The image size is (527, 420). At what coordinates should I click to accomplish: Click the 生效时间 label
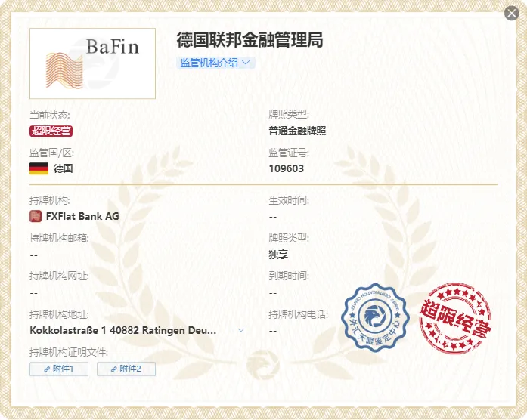pyautogui.click(x=289, y=200)
